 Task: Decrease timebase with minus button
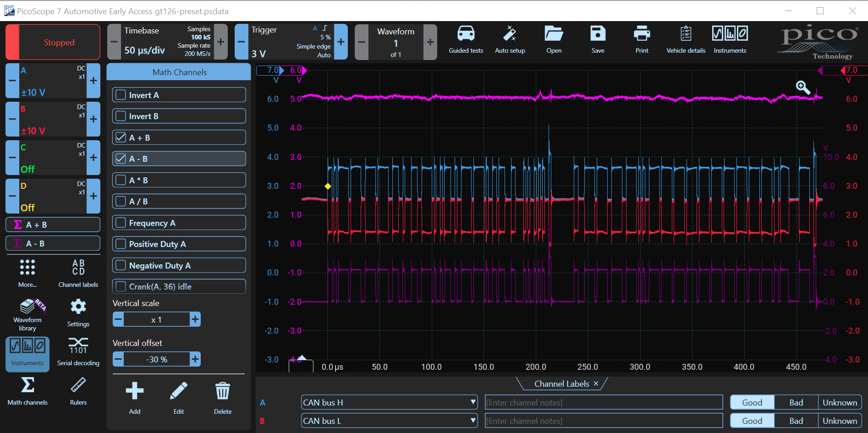[114, 42]
